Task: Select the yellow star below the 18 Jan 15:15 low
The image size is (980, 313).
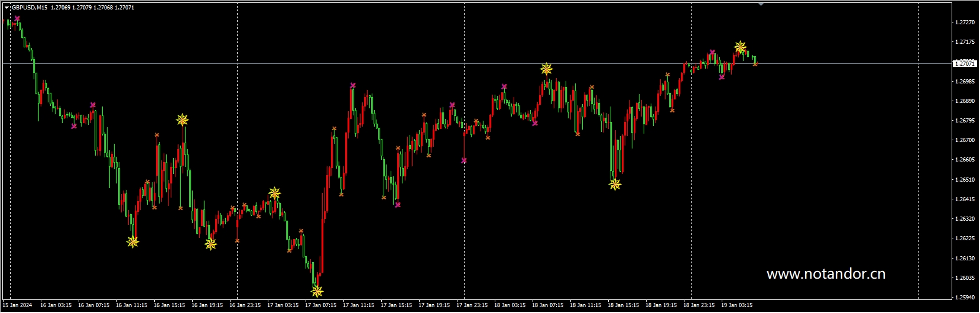Action: [x=615, y=185]
